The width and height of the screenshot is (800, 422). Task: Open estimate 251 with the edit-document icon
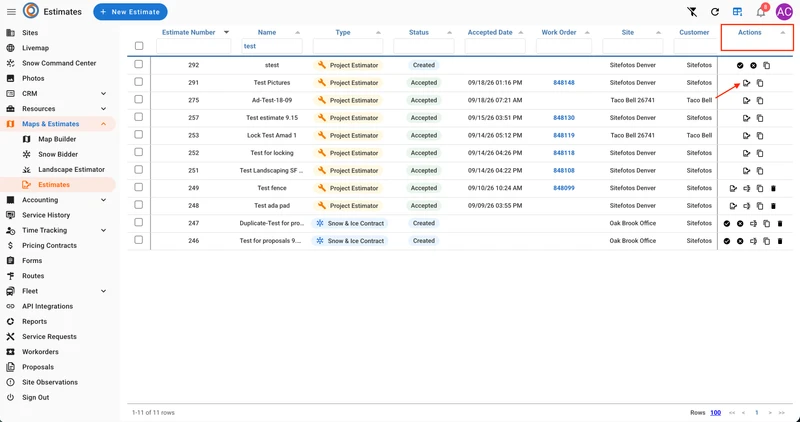746,170
